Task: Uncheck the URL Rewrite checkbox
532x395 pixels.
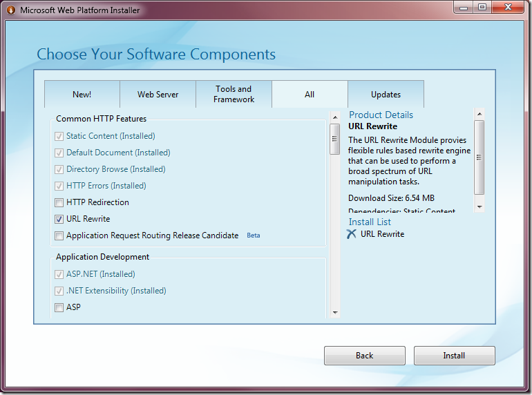Action: 59,220
